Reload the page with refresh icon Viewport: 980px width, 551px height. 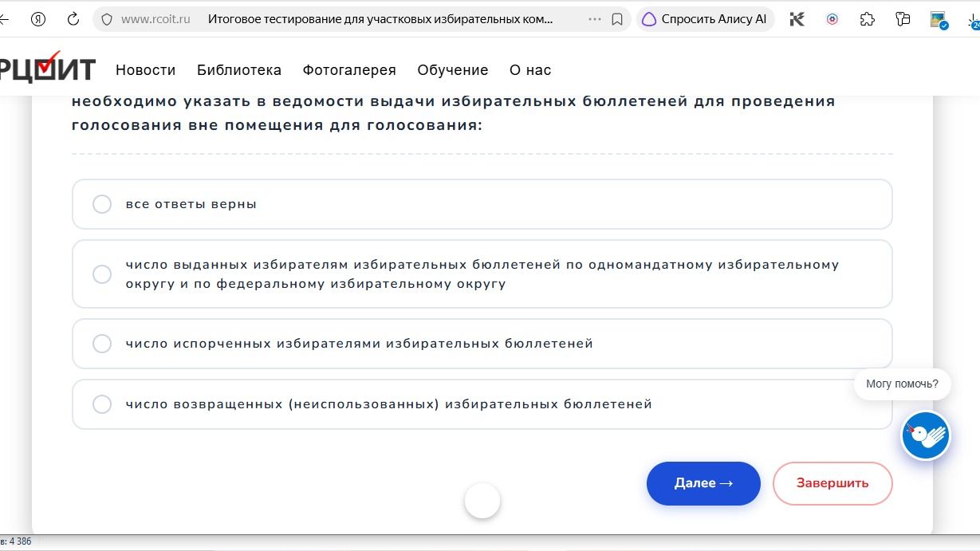click(73, 19)
